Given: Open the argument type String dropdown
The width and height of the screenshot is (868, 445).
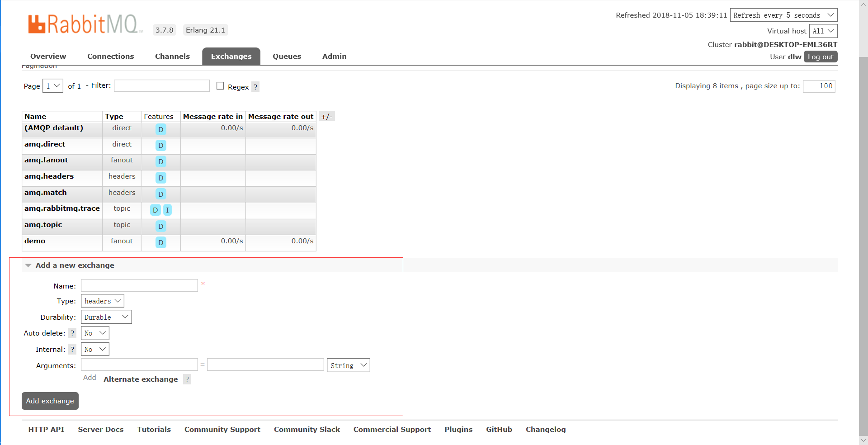Looking at the screenshot, I should (x=349, y=365).
